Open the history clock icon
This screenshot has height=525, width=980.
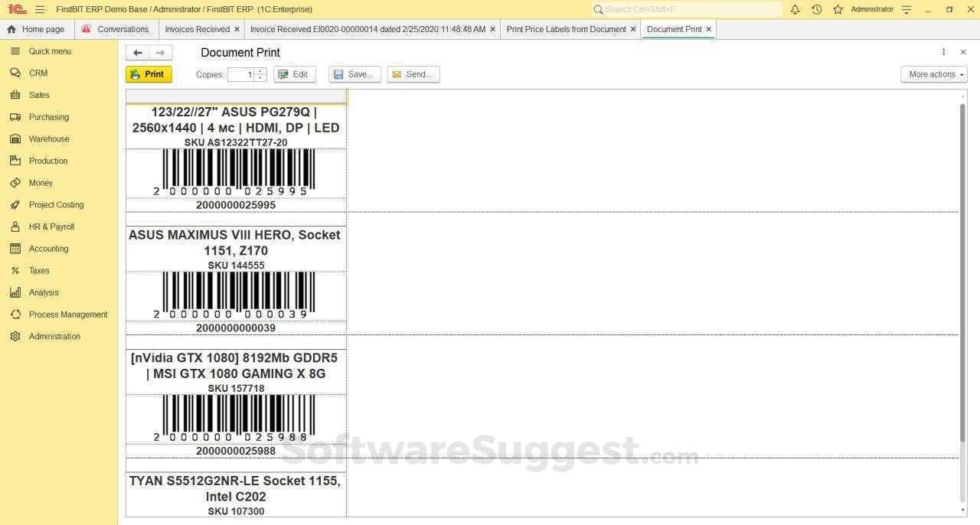point(817,9)
